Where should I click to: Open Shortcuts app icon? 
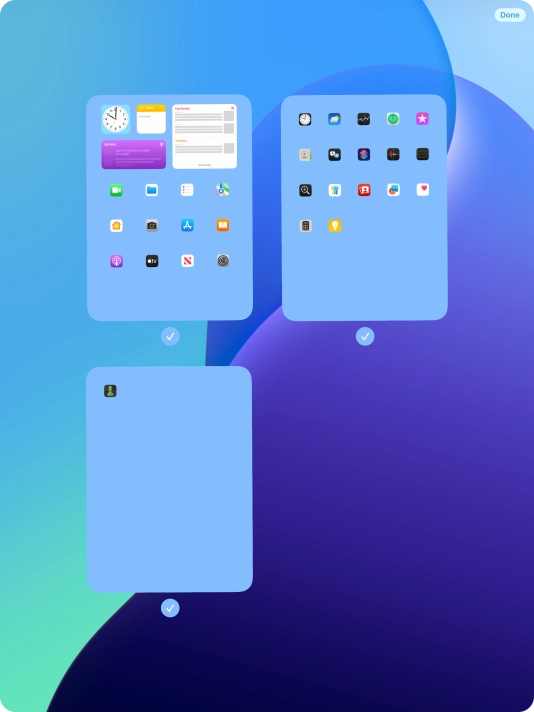(x=364, y=154)
